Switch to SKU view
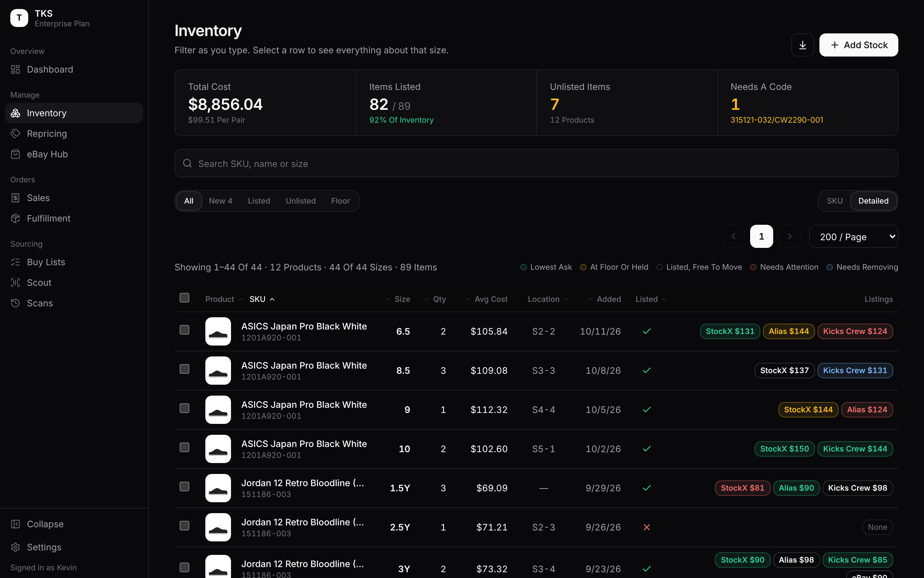Image resolution: width=924 pixels, height=578 pixels. (x=835, y=201)
